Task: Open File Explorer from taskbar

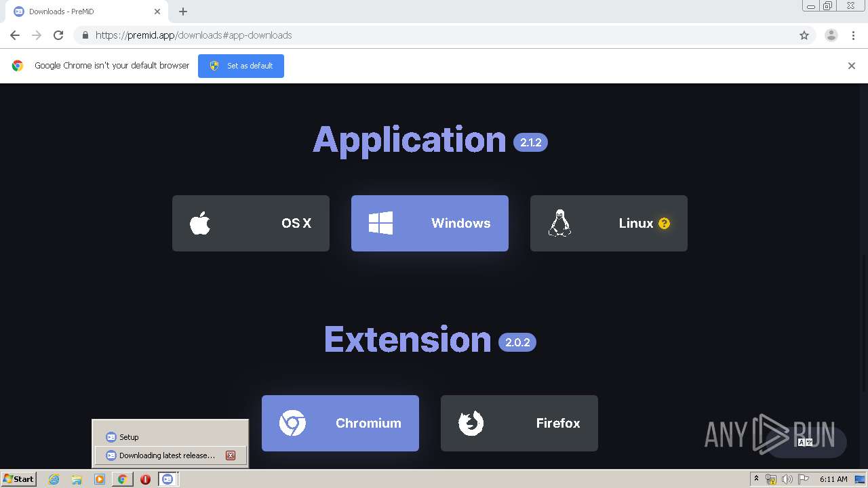Action: click(77, 479)
